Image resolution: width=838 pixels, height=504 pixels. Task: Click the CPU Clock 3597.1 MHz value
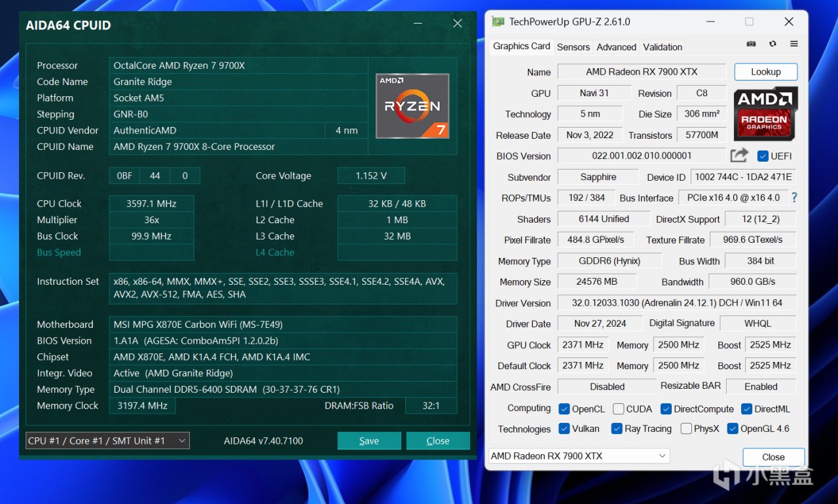151,204
